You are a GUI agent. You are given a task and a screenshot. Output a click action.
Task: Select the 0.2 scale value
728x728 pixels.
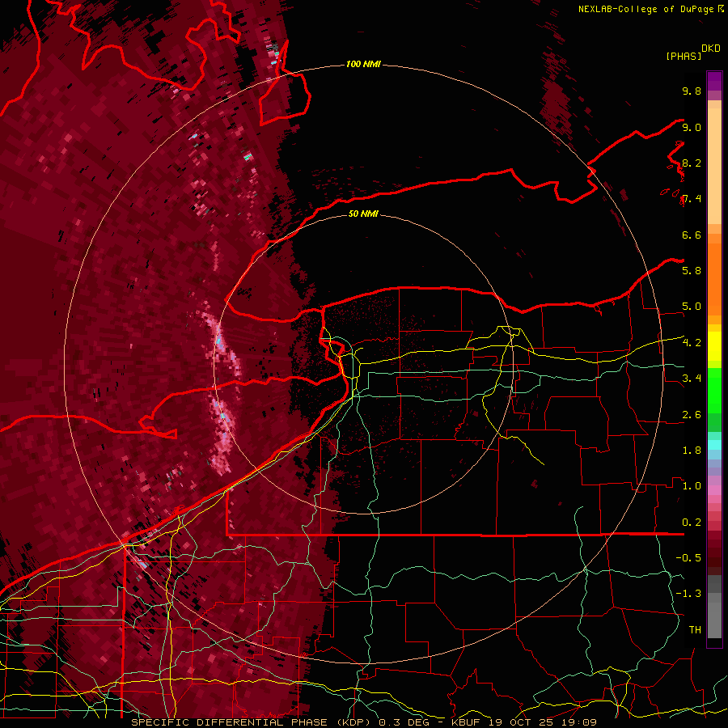coord(692,523)
